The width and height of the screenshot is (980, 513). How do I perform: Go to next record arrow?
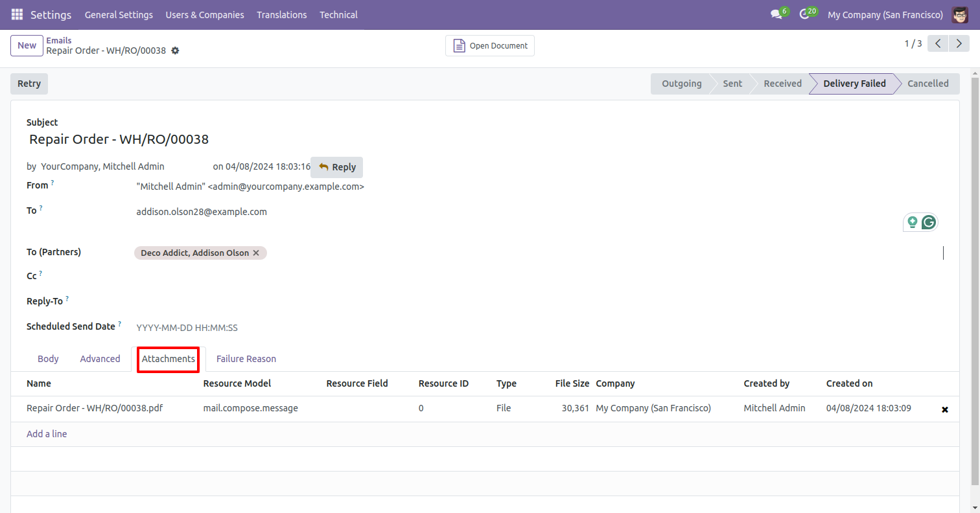[x=958, y=43]
